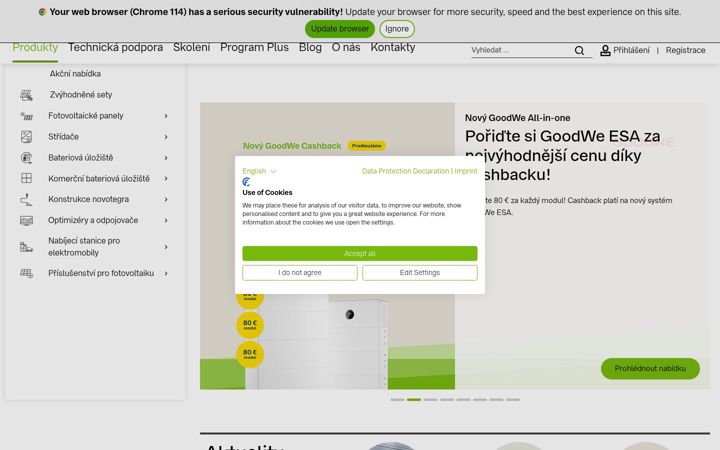Expand Fotovoltaické panely submenu arrow
The width and height of the screenshot is (720, 450).
166,116
